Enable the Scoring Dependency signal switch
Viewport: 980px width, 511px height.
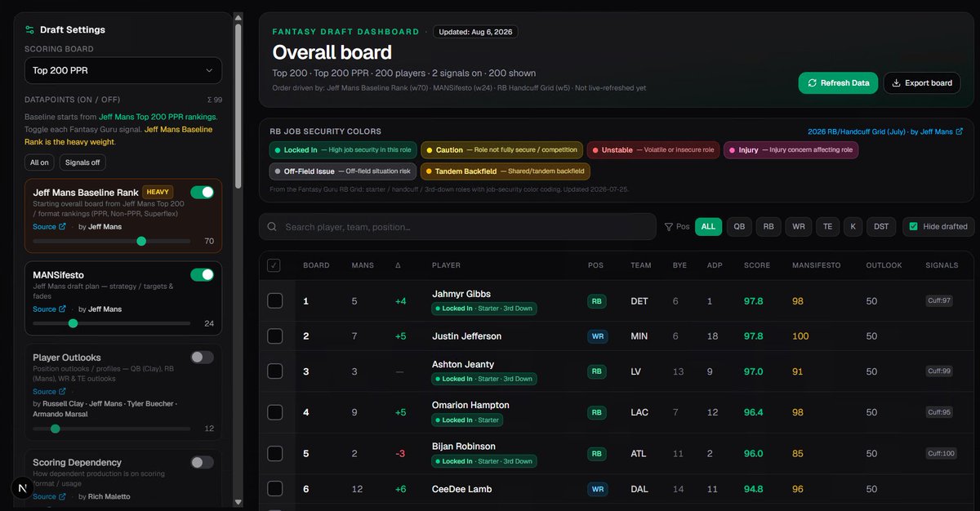(202, 462)
